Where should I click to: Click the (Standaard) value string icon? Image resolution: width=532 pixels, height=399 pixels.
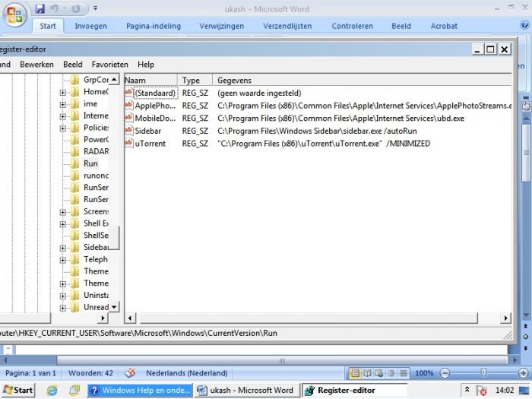coord(128,93)
